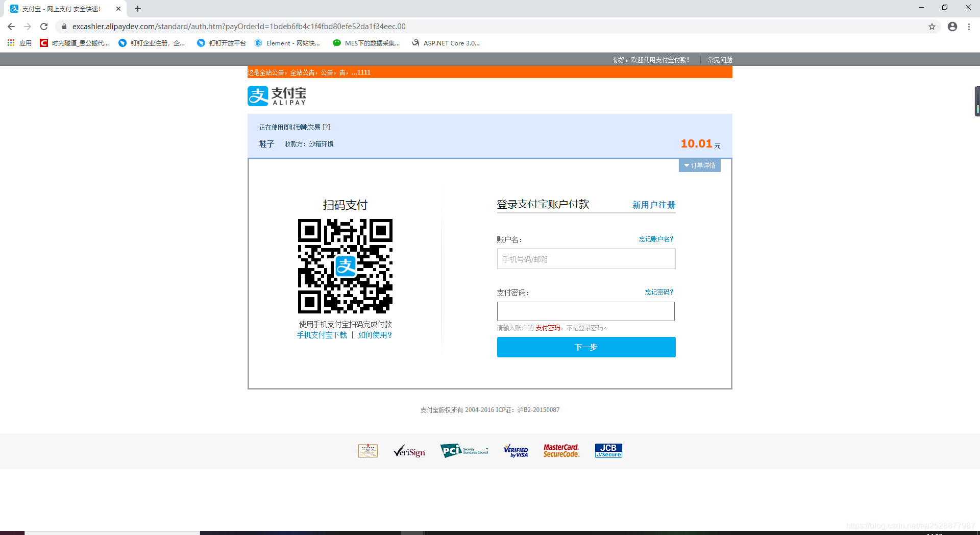Click 忘记密码? link
The image size is (980, 535).
coord(659,292)
